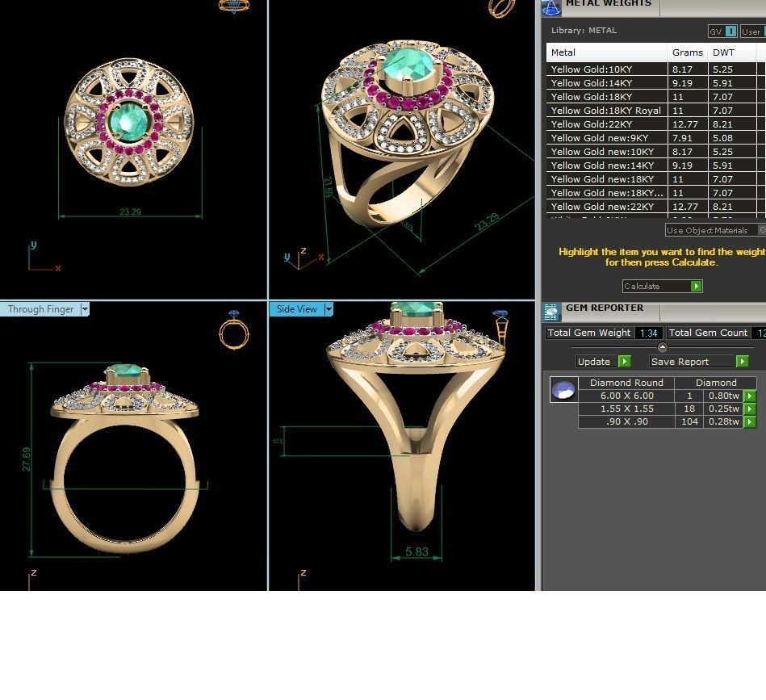
Task: Click the green arrow beside Calculate
Action: pos(696,287)
